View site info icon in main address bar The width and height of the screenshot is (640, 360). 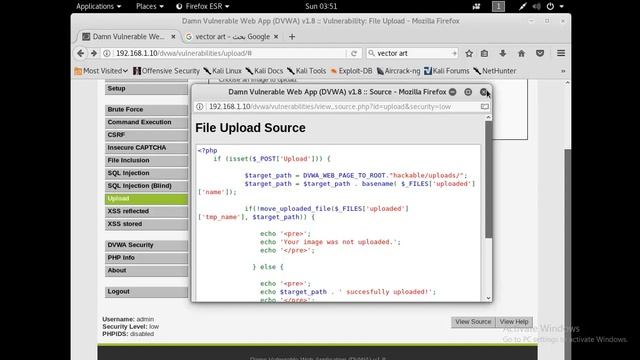[107, 53]
